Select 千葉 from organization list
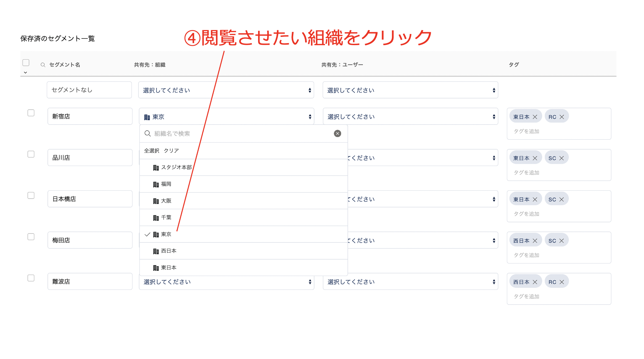The image size is (644, 359). [244, 217]
